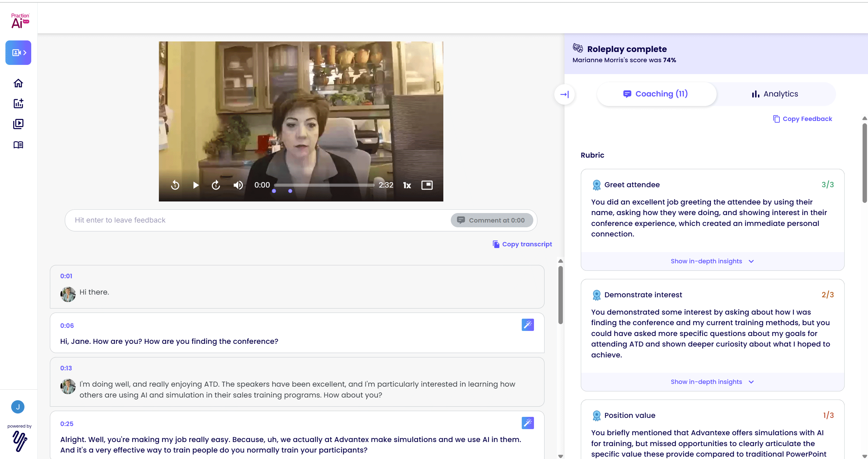The image size is (868, 459).
Task: Mute the video volume
Action: [238, 185]
